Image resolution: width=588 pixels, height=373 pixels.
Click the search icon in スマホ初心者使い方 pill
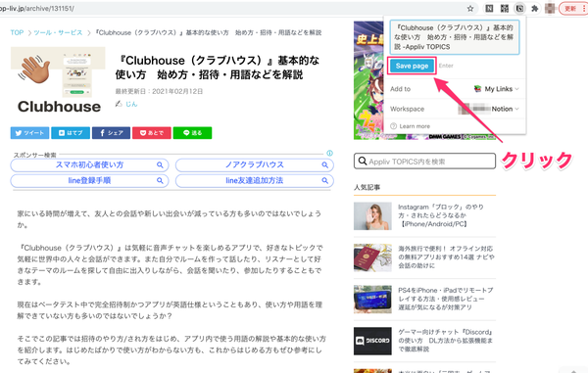(160, 164)
